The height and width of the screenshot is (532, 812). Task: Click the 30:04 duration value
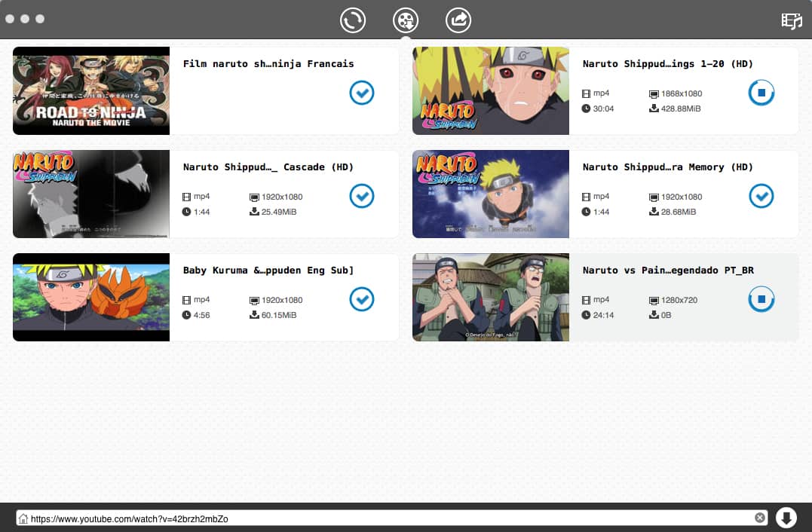coord(603,109)
